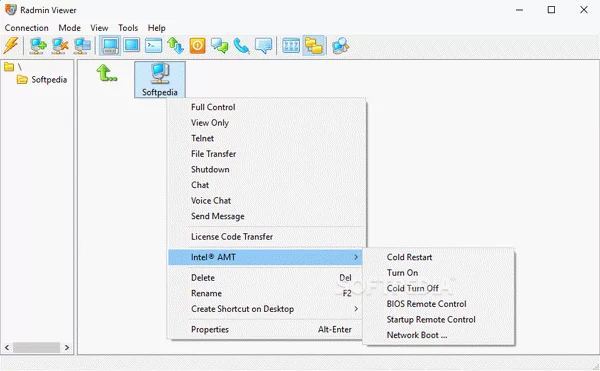
Task: Choose Full Control from context menu
Action: (x=266, y=107)
